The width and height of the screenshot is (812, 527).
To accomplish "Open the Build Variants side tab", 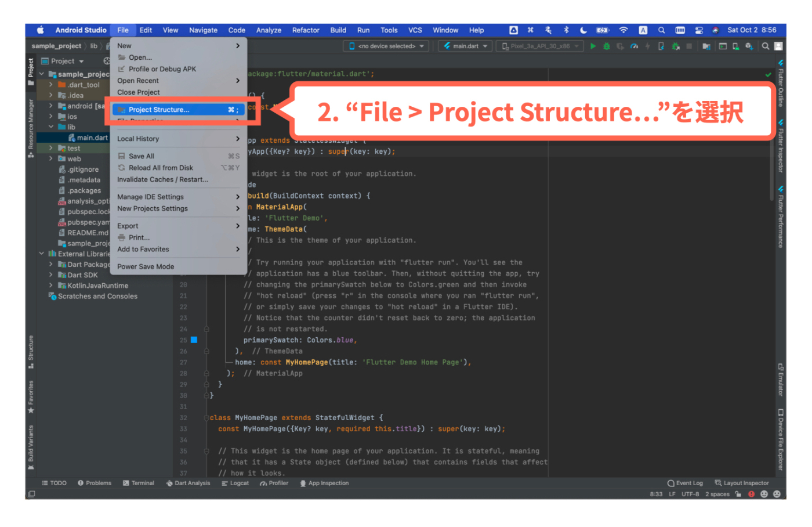I will coord(31,447).
